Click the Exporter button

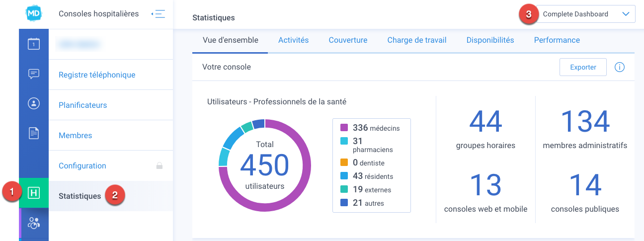click(583, 67)
